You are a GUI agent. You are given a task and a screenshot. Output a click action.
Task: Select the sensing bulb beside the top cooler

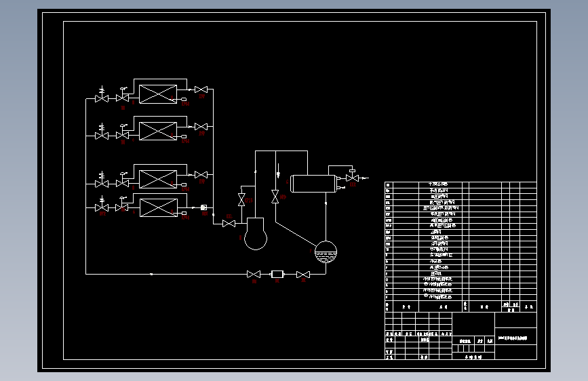pyautogui.click(x=184, y=100)
